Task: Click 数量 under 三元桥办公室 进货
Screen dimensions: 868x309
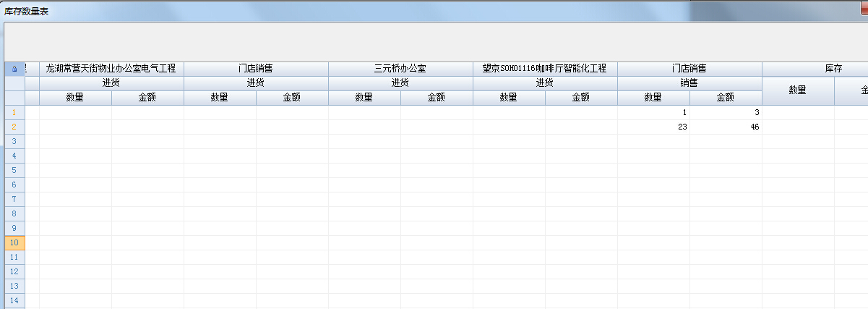Action: [x=364, y=98]
